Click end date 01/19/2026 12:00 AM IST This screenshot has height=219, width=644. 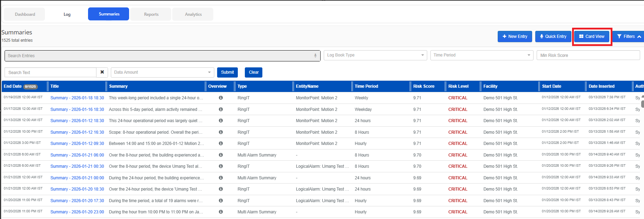tap(23, 97)
